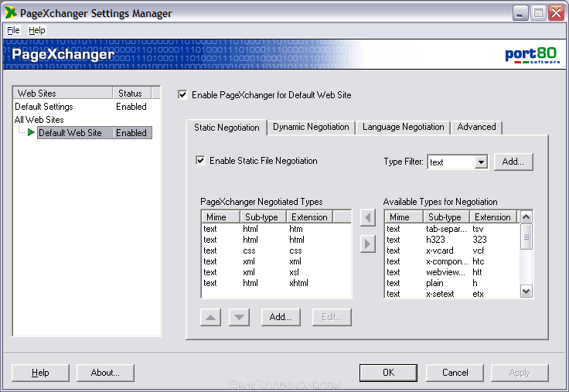Click the Status column header
The image size is (569, 392).
(132, 94)
